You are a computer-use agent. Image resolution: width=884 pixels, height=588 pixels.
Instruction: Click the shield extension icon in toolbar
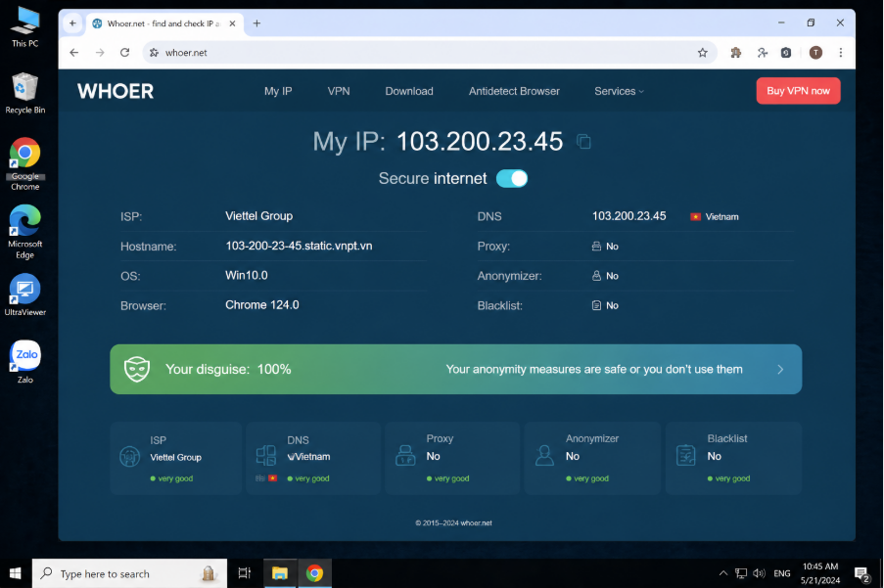pos(786,53)
